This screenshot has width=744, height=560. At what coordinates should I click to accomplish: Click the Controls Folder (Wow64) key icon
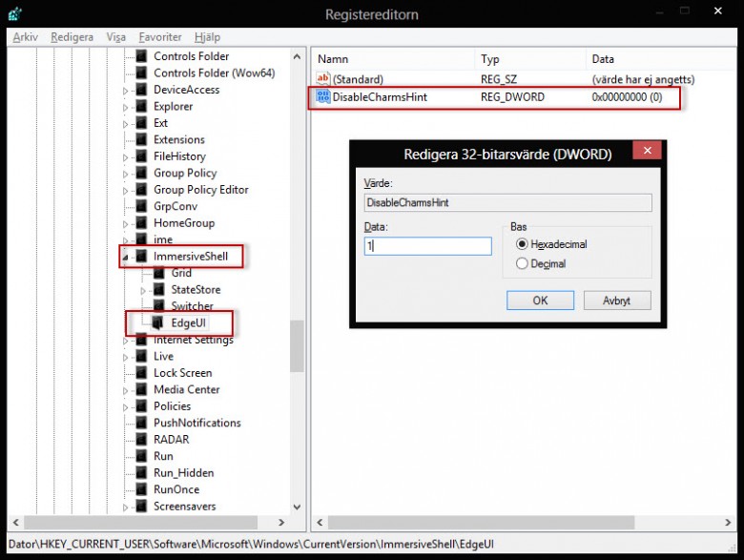(142, 73)
